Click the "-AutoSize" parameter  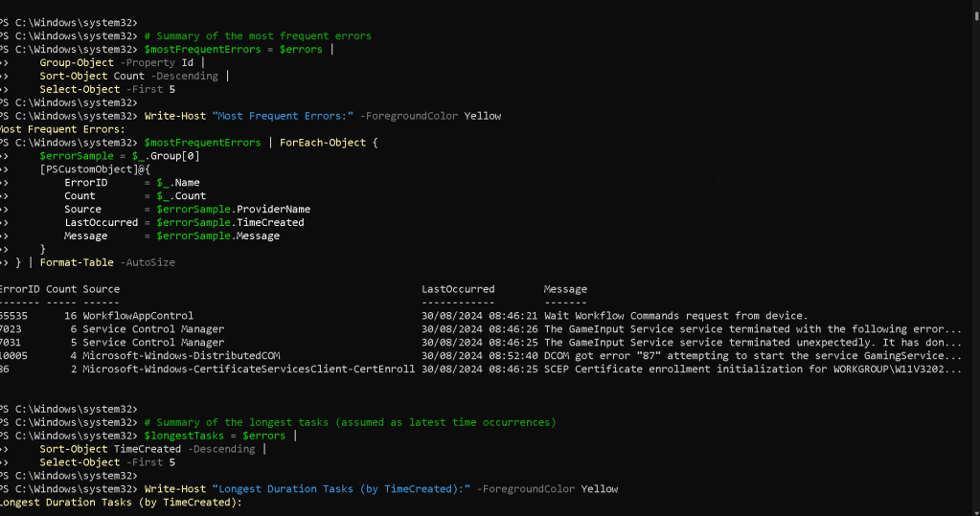148,263
